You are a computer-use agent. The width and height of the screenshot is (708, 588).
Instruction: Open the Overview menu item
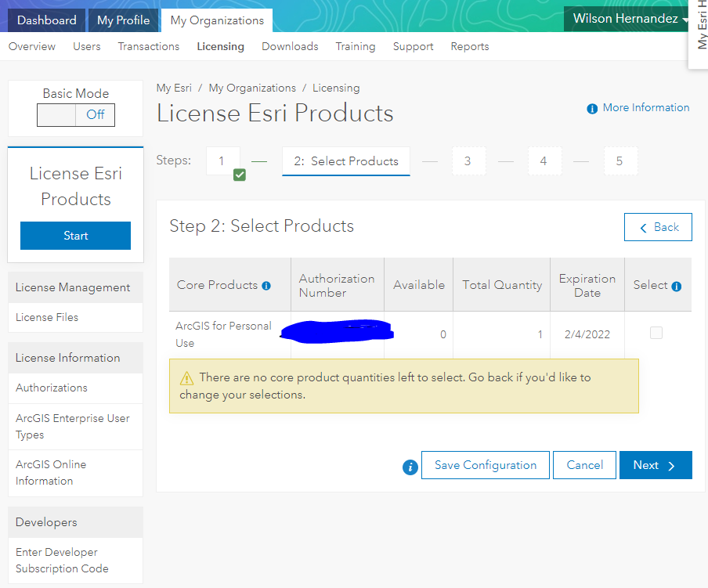coord(32,46)
